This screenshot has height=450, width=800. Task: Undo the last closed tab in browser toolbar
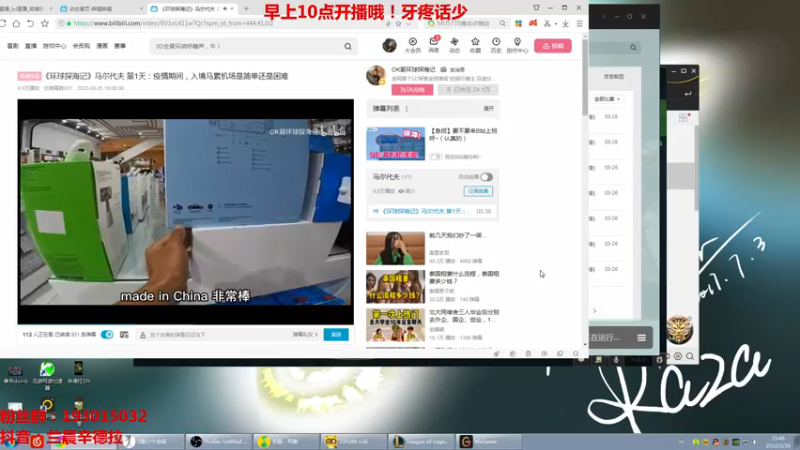coord(31,23)
